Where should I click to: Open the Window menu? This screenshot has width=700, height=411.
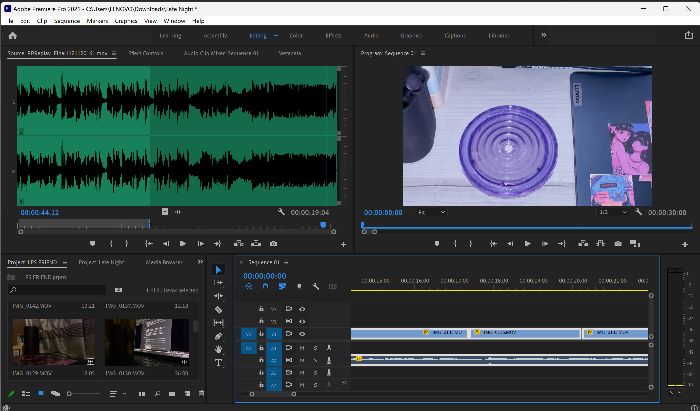[175, 21]
